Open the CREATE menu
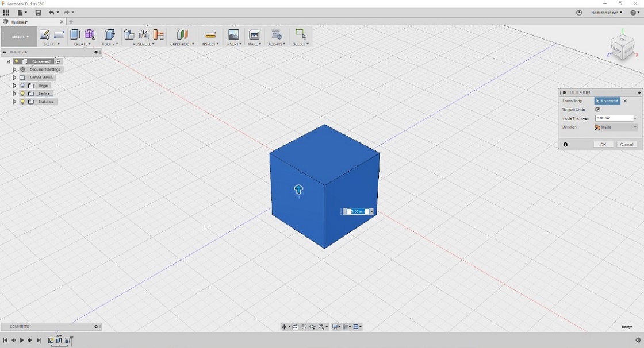644x348 pixels. (82, 44)
